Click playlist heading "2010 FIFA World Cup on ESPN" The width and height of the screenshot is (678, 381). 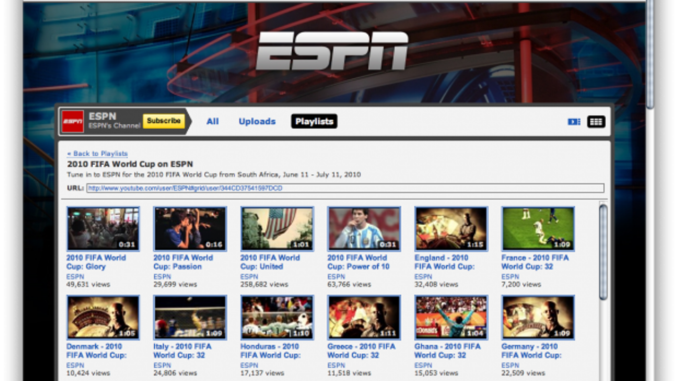[130, 164]
